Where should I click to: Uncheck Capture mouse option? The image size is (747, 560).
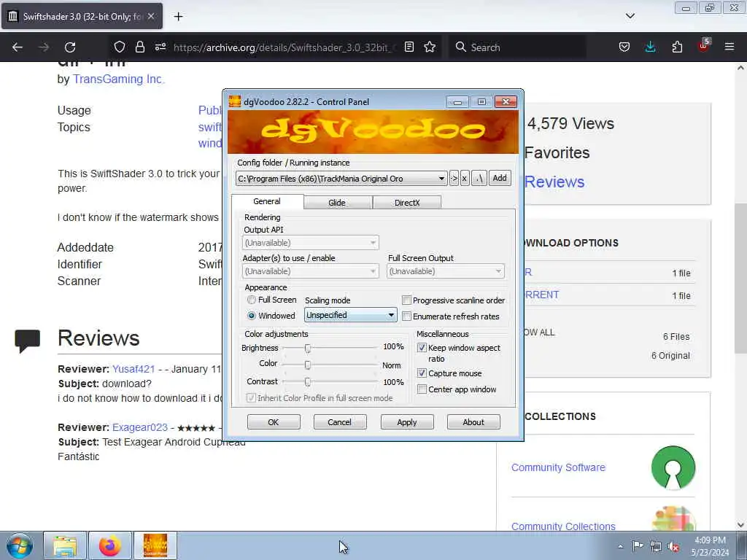coord(422,373)
